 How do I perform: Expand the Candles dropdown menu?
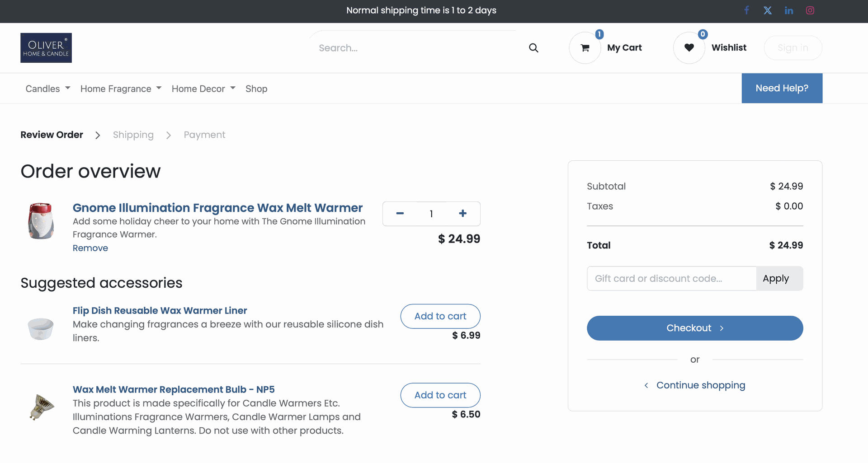(48, 89)
